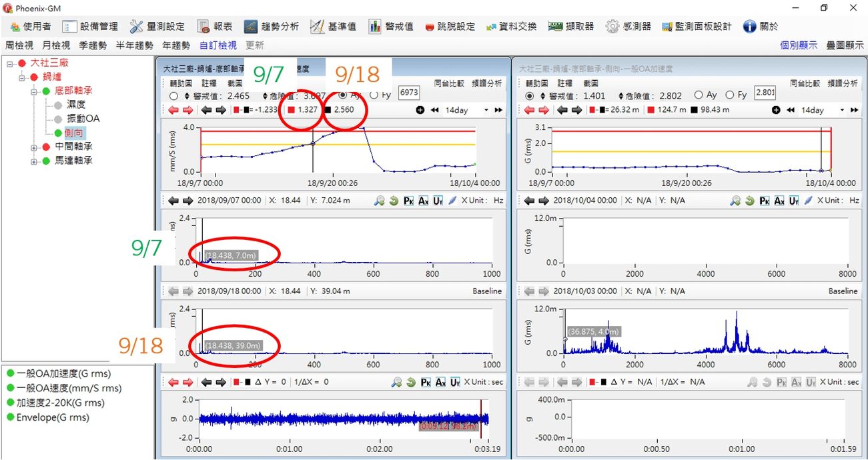
Task: Switch to 月檢視 monthly view
Action: click(x=56, y=45)
